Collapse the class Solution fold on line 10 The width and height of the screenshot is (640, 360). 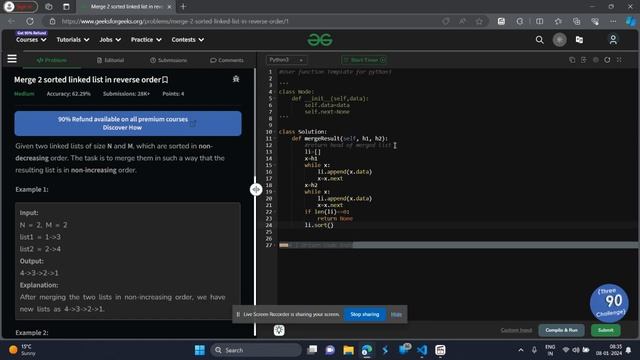[275, 132]
